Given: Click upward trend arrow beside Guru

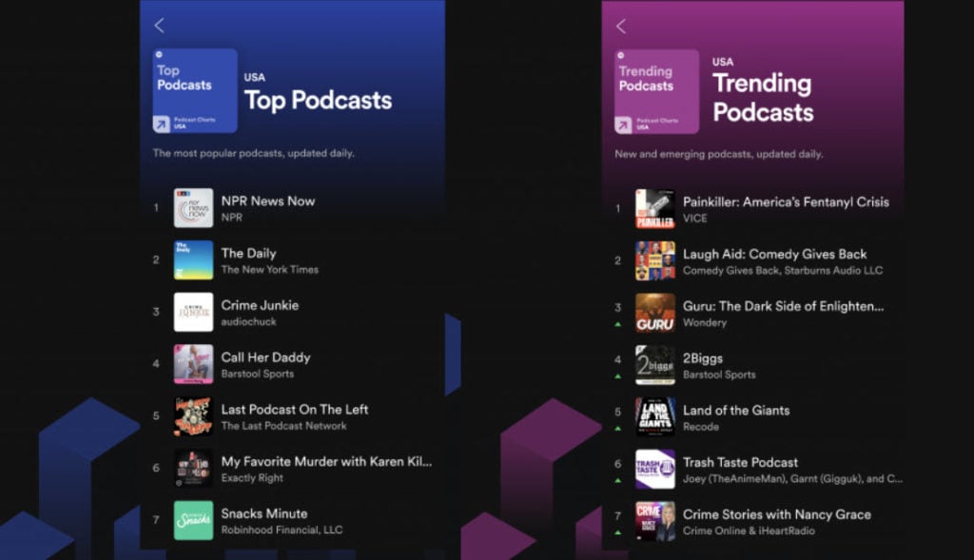Looking at the screenshot, I should 617,324.
